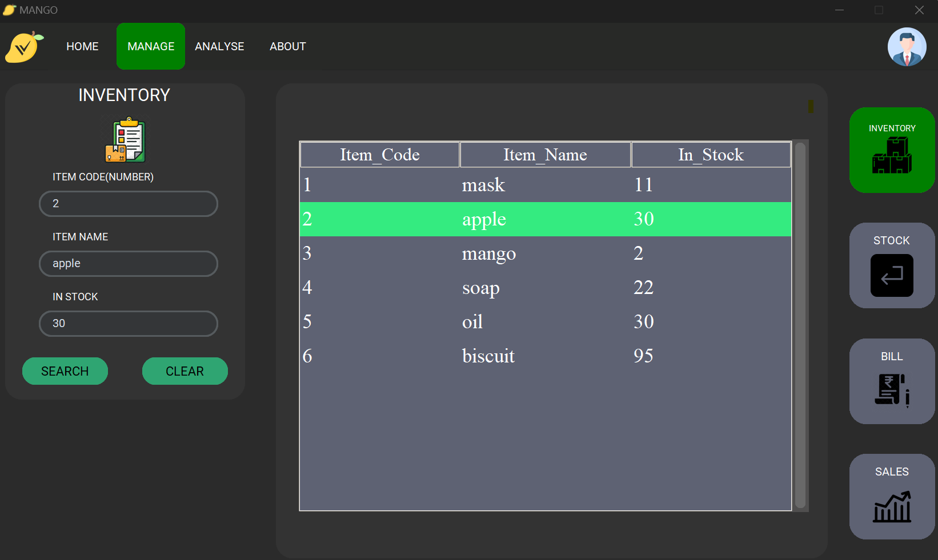The height and width of the screenshot is (560, 938).
Task: Open the BILL section via its rupee receipt icon
Action: [x=892, y=381]
